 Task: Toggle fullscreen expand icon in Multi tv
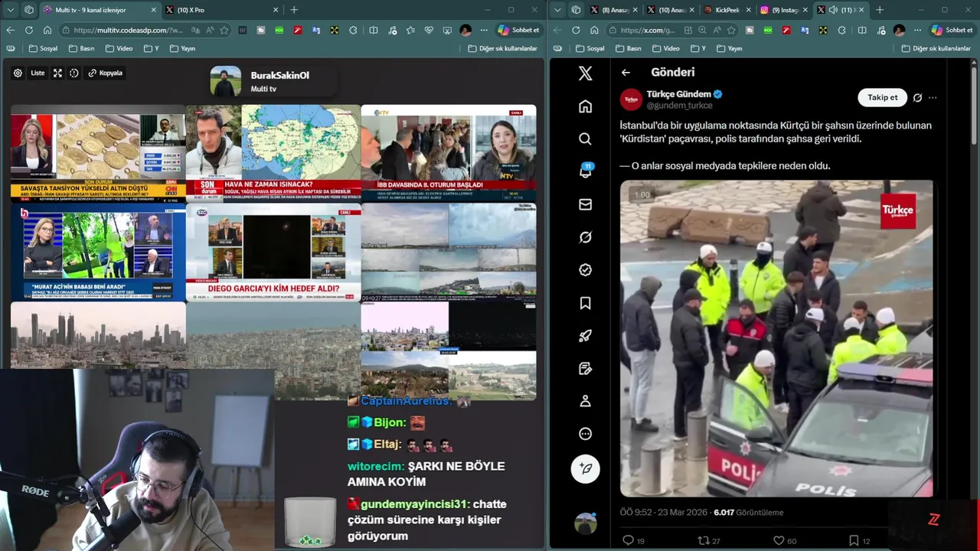57,73
